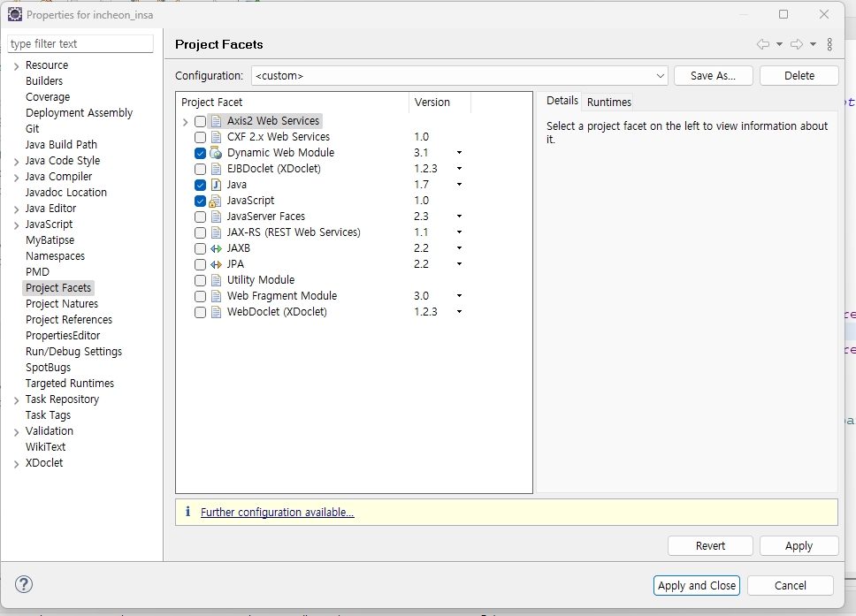
Task: Click the JPA facet icon
Action: point(216,264)
